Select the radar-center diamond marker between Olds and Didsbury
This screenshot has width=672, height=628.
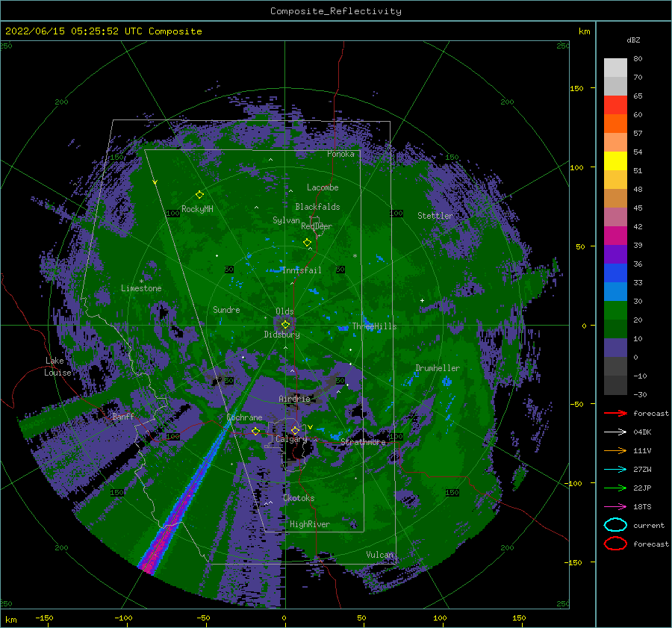click(x=286, y=325)
